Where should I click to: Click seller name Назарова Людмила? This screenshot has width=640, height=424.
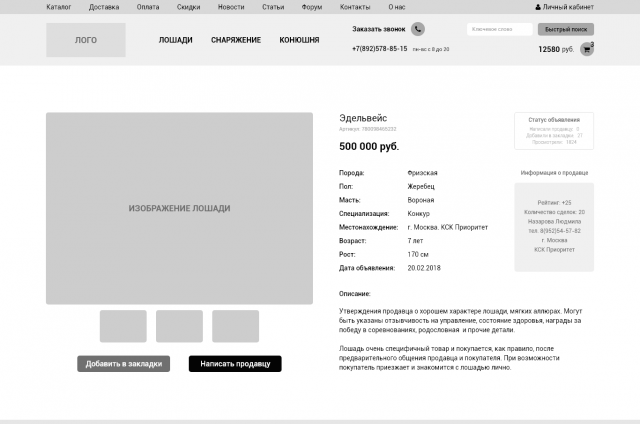[554, 221]
